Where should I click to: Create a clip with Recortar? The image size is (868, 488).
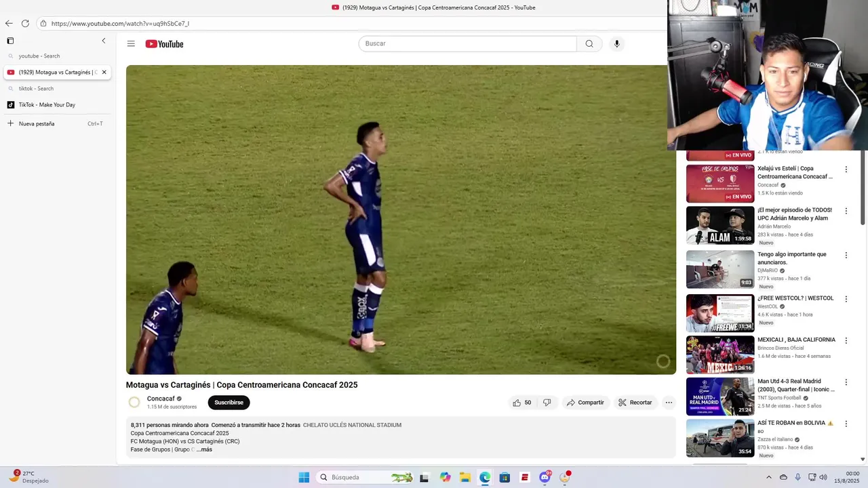tap(635, 402)
